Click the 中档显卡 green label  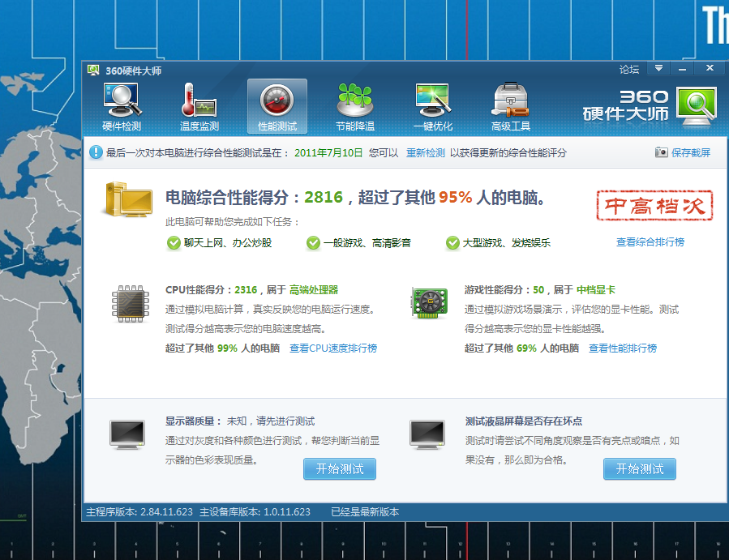click(x=595, y=290)
